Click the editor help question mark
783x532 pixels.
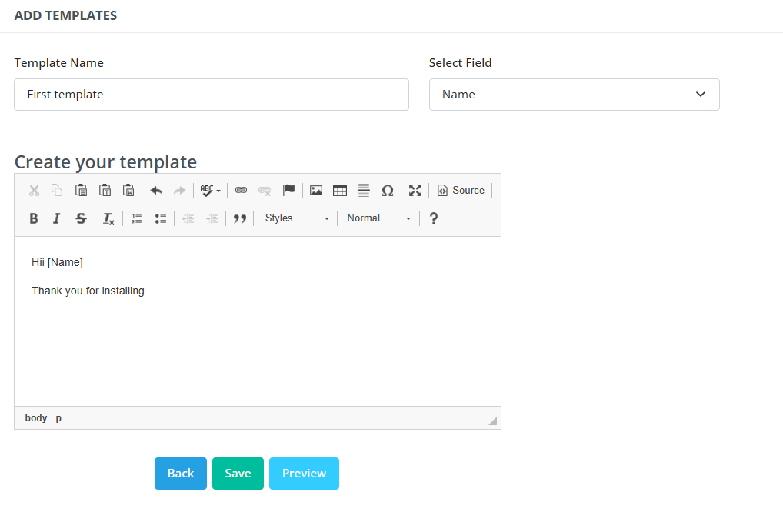pos(433,218)
